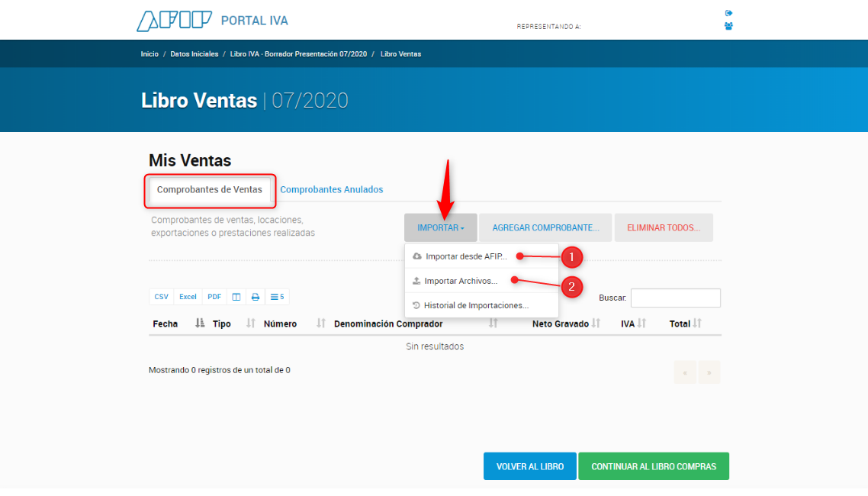
Task: Click the logout icon in header
Action: 728,13
